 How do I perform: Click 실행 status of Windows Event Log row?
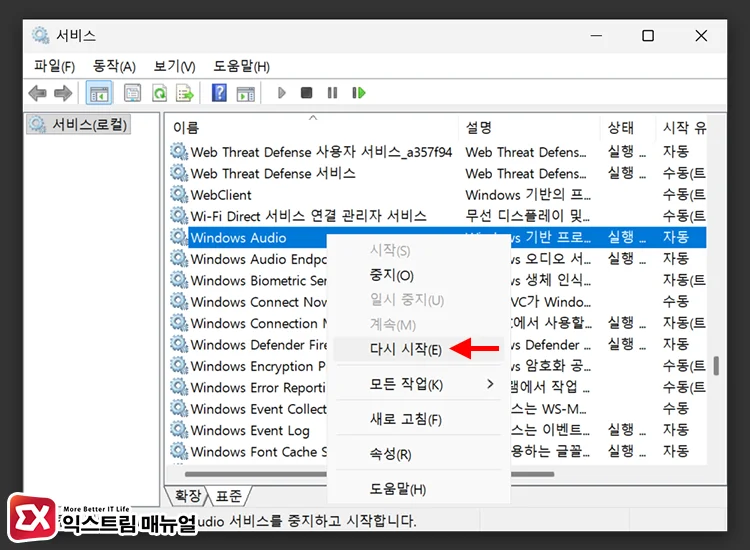[x=626, y=429]
